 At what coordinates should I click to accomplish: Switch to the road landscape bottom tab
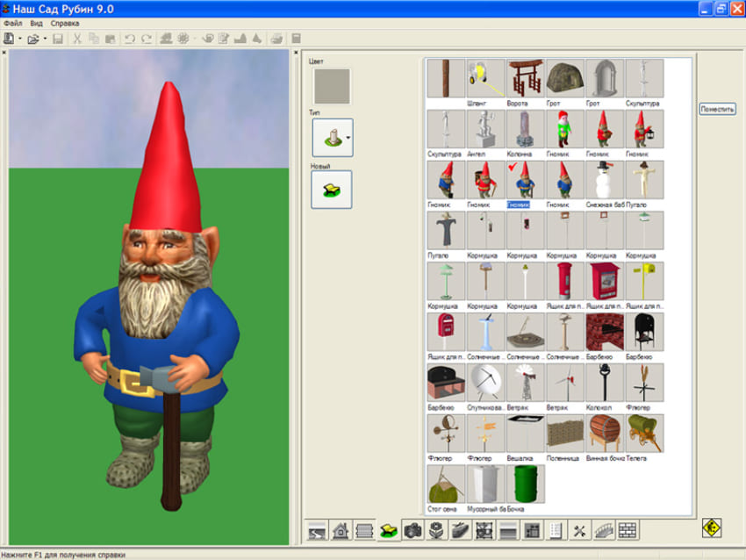point(316,530)
